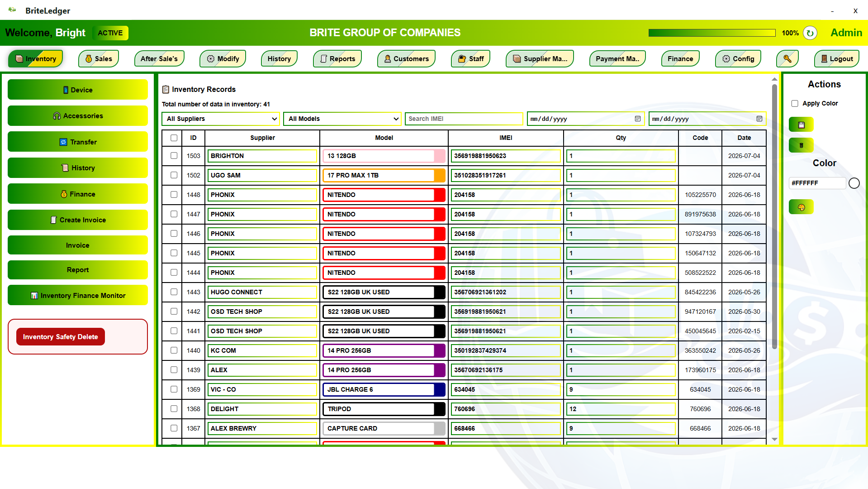
Task: Click the purple swatch on KC COM row
Action: click(439, 350)
